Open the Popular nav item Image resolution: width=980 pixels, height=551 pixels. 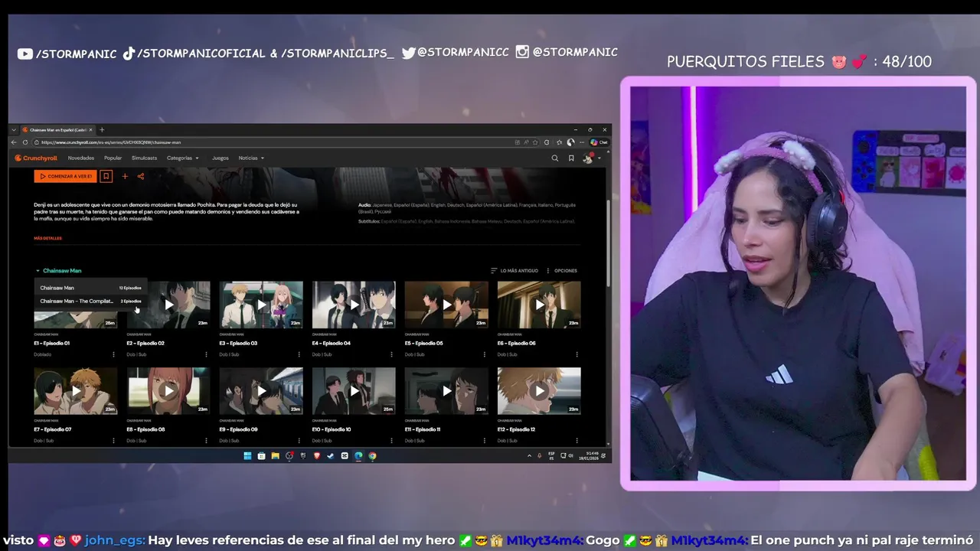113,158
